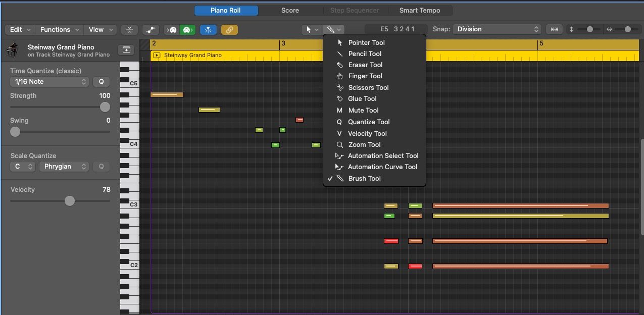Choose Automation Curve Tool from the menu
This screenshot has width=644, height=315.
point(374,167)
